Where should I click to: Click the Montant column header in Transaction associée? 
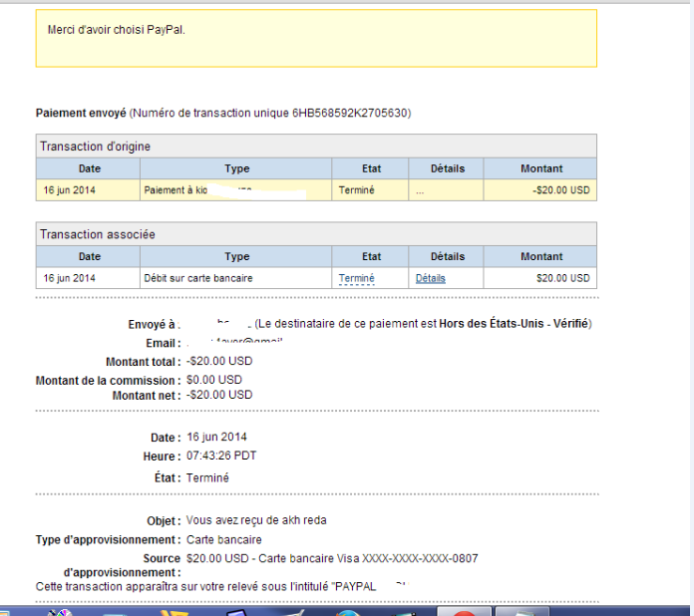(541, 257)
